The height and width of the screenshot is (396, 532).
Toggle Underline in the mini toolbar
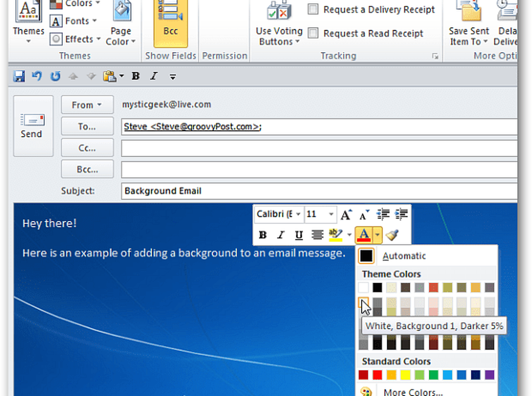(x=298, y=235)
